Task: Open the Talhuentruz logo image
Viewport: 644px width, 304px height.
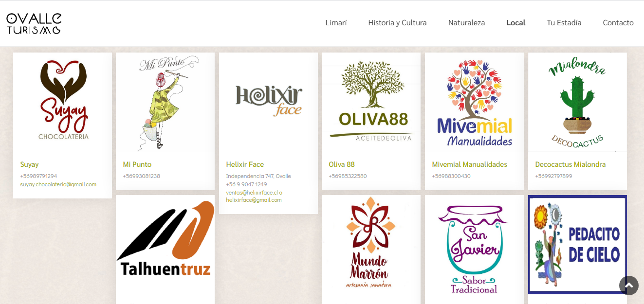Action: (165, 245)
